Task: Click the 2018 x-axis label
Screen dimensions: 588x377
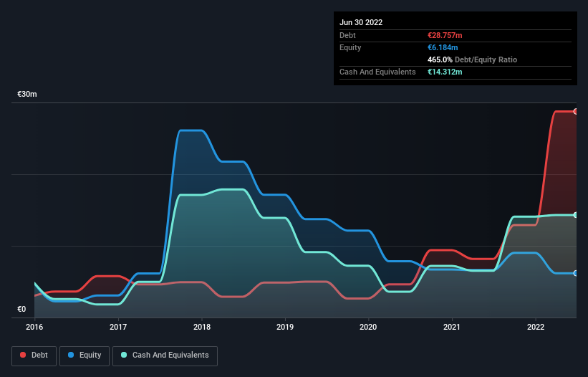Action: 202,327
